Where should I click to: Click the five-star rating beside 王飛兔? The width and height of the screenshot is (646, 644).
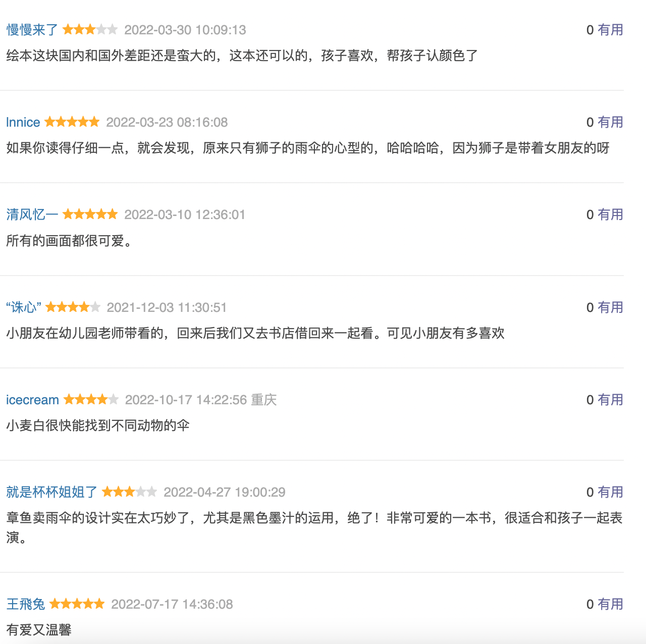[77, 604]
